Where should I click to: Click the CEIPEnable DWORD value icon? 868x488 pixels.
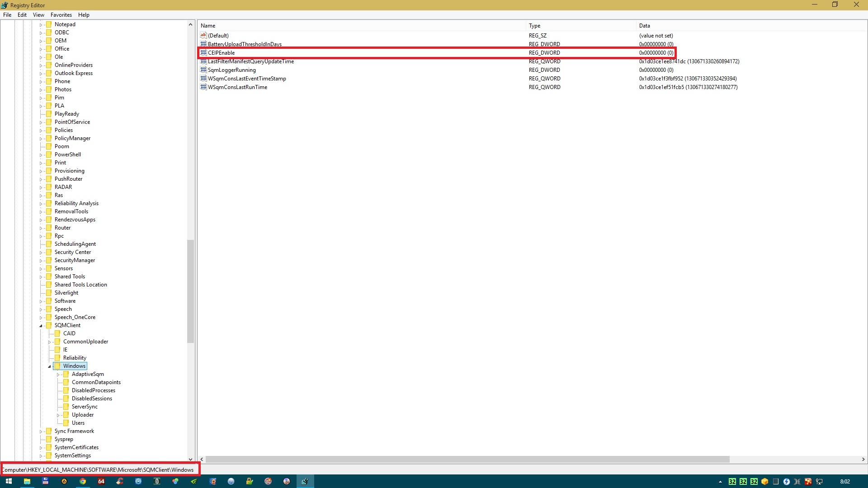click(x=203, y=53)
